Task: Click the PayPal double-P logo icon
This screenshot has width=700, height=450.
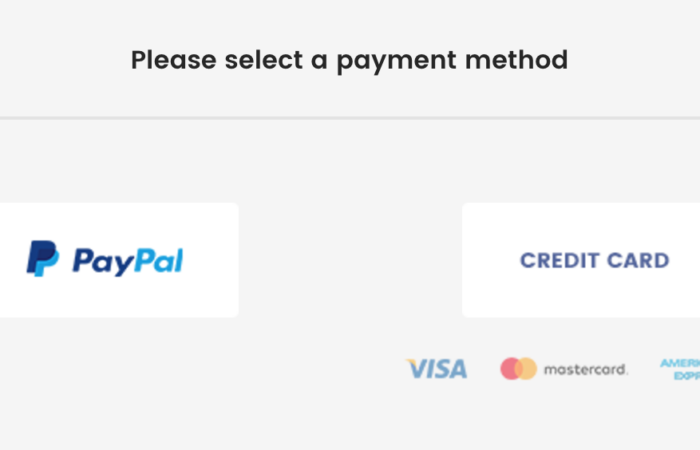Action: (x=42, y=259)
